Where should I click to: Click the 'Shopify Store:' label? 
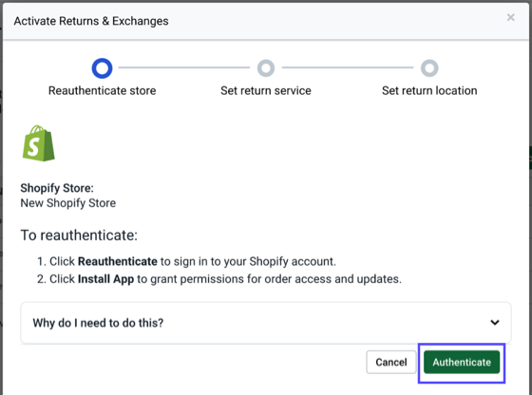(x=57, y=188)
